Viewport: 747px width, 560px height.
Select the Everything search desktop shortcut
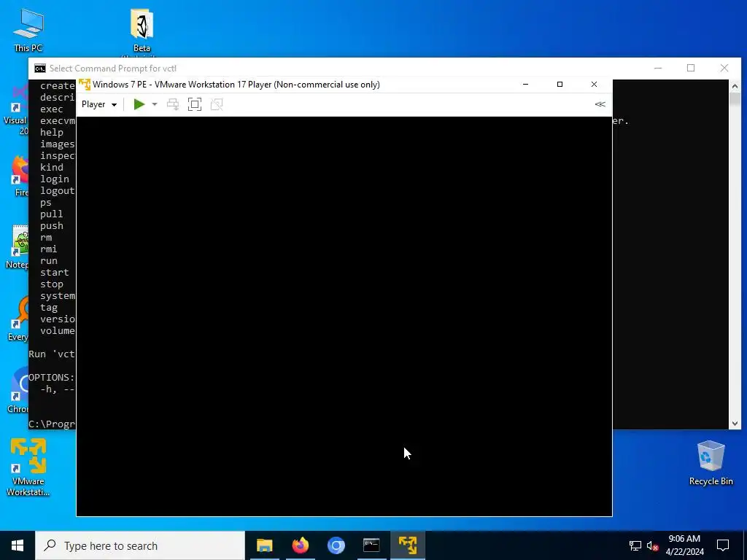point(19,319)
